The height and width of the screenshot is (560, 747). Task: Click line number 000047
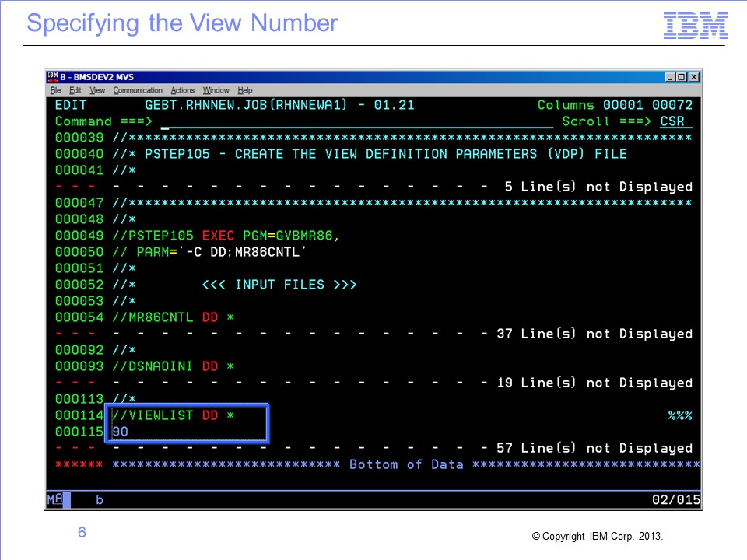[x=79, y=203]
